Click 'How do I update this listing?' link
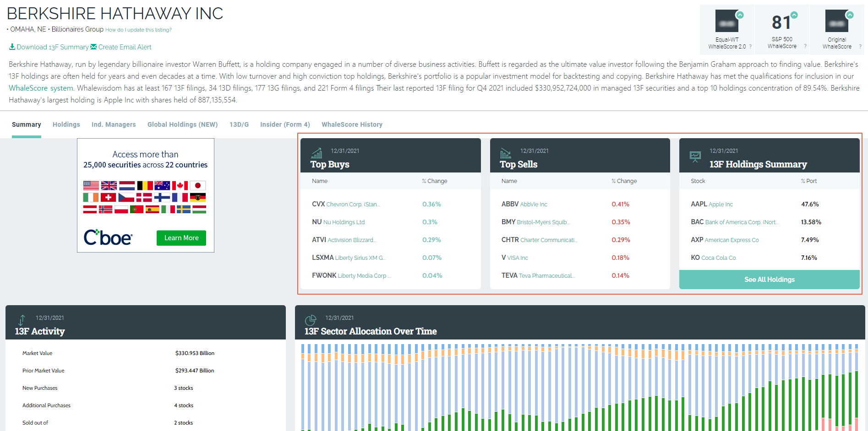Screen dimensions: 868x431 tap(138, 30)
